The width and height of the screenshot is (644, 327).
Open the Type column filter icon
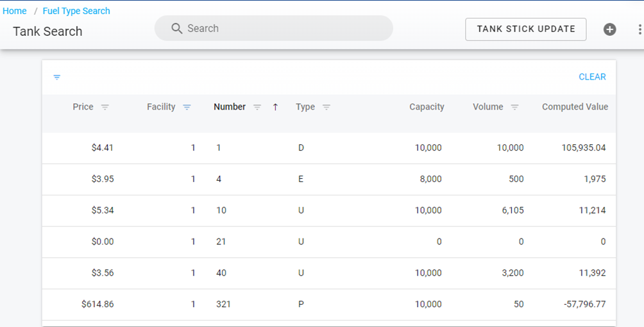click(x=326, y=107)
